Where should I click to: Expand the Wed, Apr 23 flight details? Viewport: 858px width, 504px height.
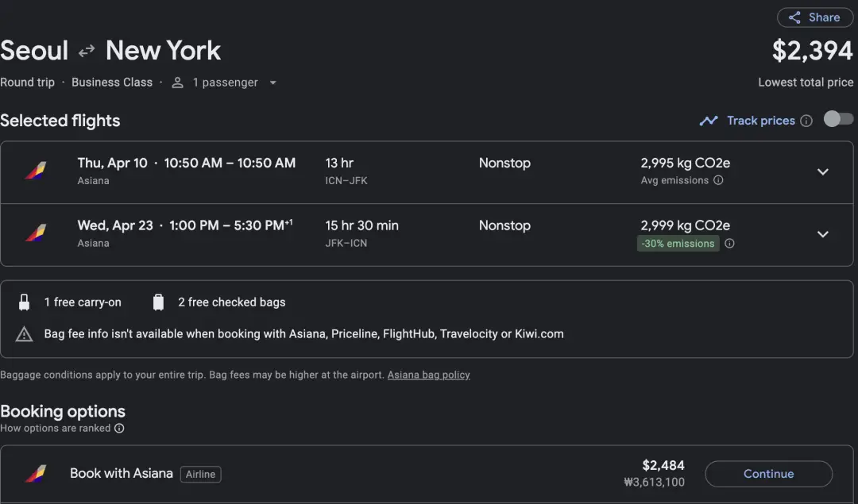[x=823, y=234]
